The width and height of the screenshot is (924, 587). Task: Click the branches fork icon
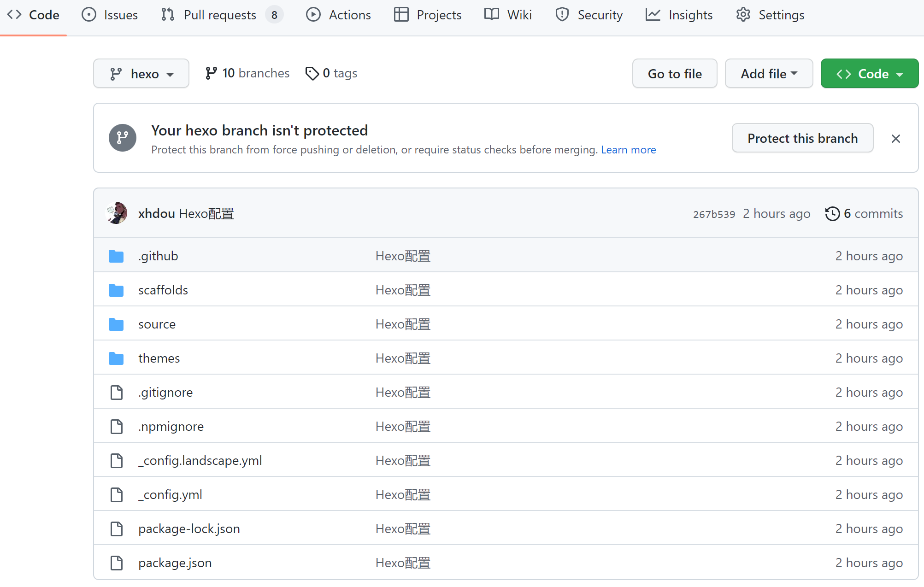(211, 73)
